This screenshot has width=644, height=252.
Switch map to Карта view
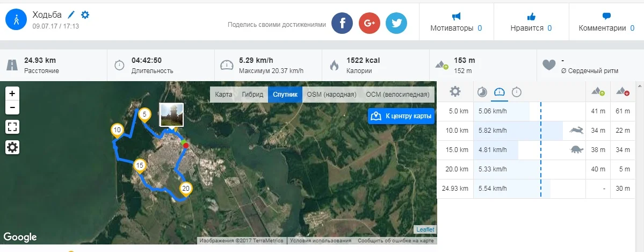tap(223, 95)
